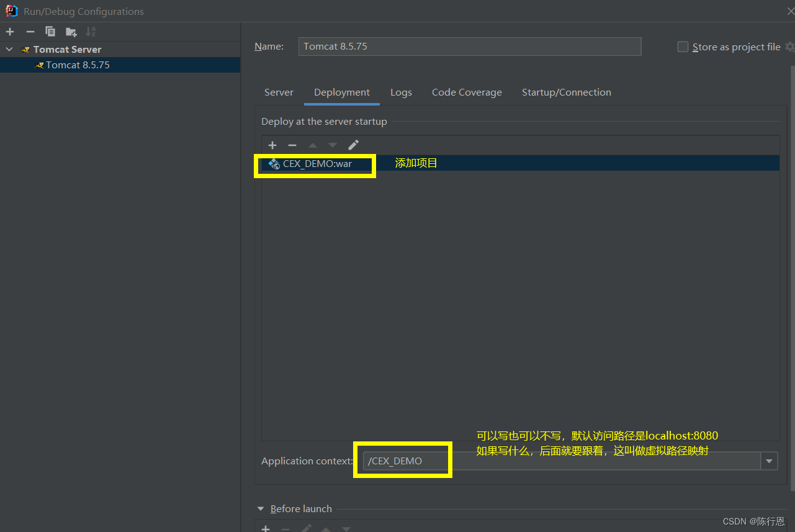
Task: Edit the selected artifact with pencil
Action: pos(353,145)
